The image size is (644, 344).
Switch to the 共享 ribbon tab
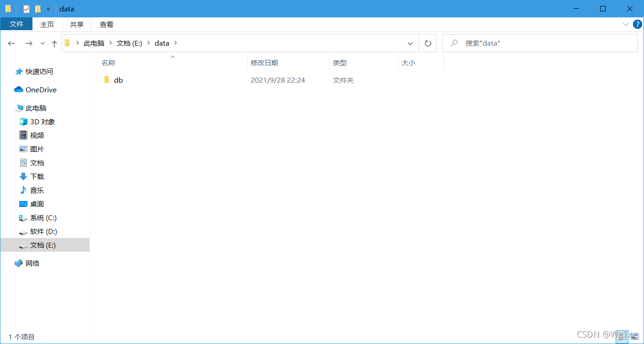click(x=77, y=24)
